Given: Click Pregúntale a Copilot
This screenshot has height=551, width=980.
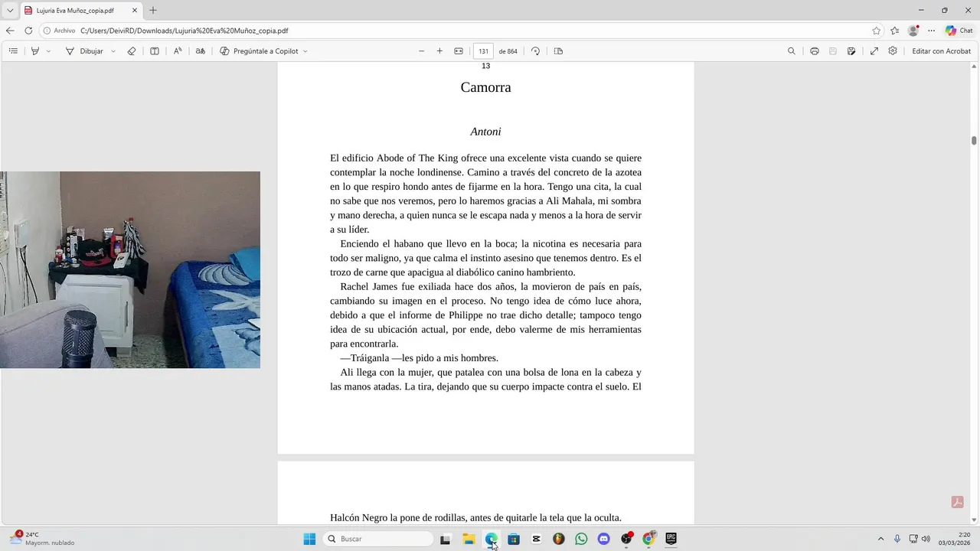Looking at the screenshot, I should pyautogui.click(x=259, y=51).
